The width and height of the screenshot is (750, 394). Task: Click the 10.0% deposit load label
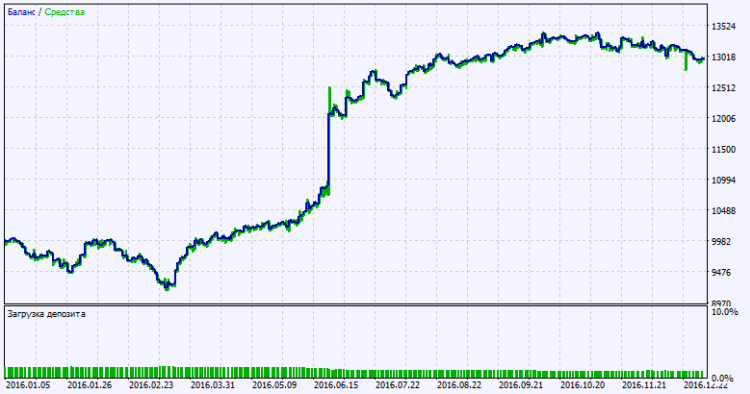click(725, 312)
